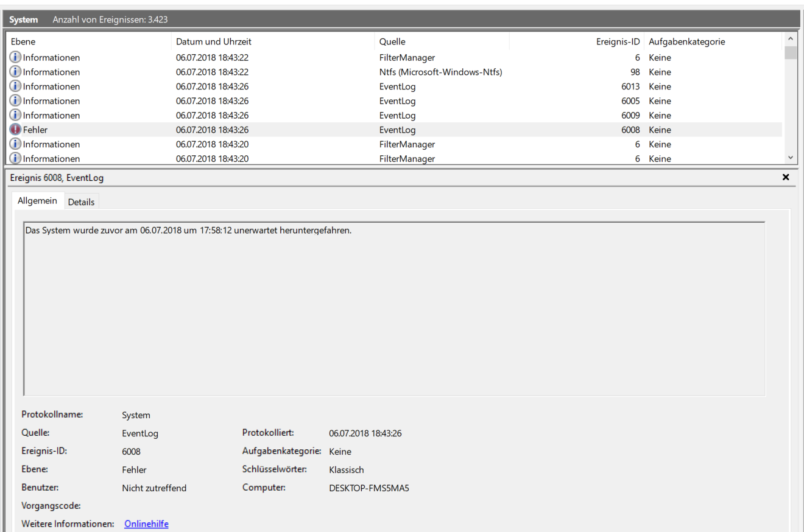The width and height of the screenshot is (804, 532).
Task: Click the EventLog source in the 6013 row
Action: coord(397,86)
